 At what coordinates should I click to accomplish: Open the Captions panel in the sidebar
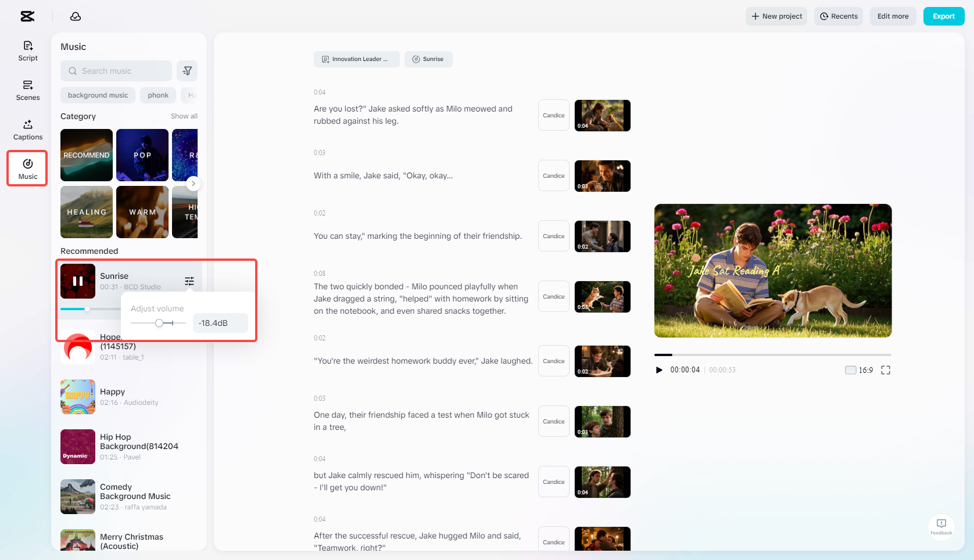(x=27, y=129)
